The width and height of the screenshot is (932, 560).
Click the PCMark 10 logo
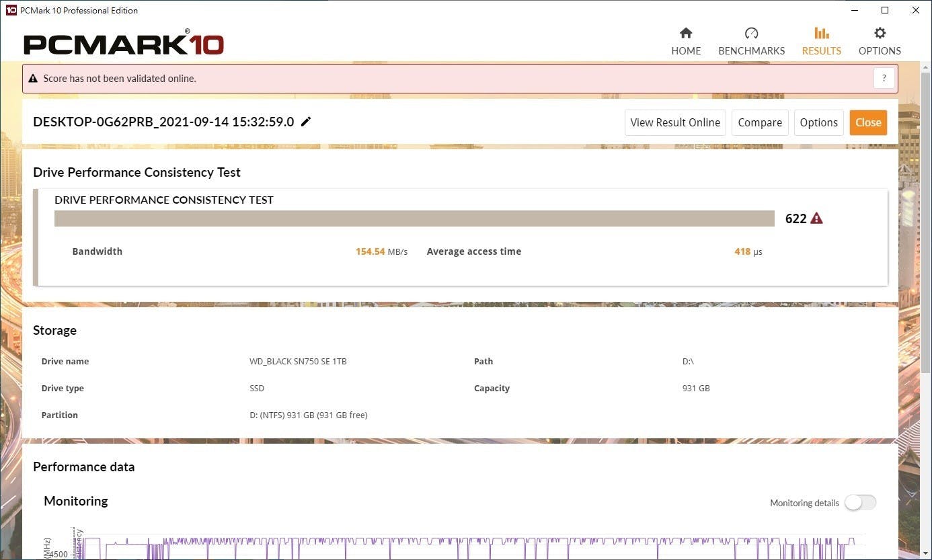124,44
